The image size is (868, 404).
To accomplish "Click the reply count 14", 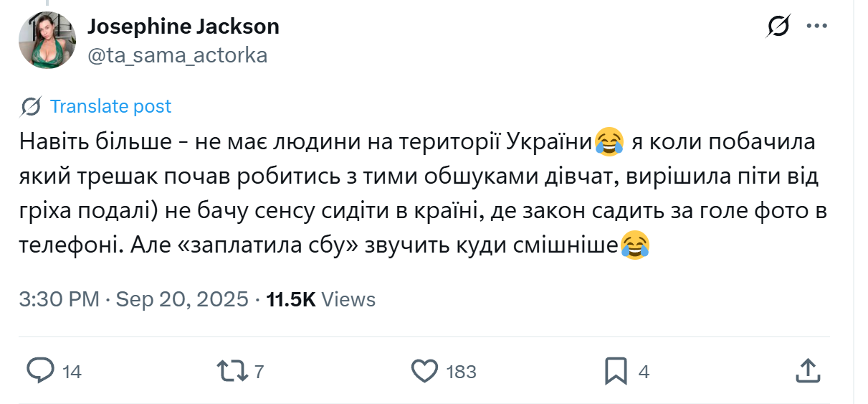I will point(72,372).
